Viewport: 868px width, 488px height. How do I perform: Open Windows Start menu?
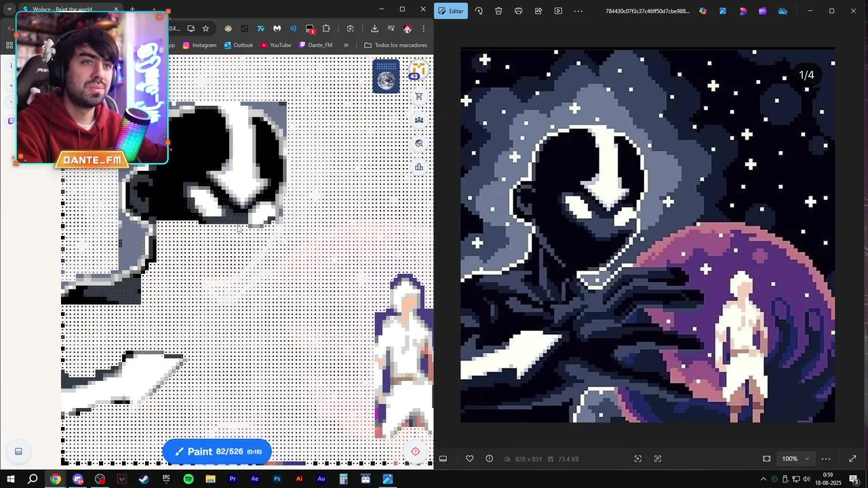pos(11,479)
